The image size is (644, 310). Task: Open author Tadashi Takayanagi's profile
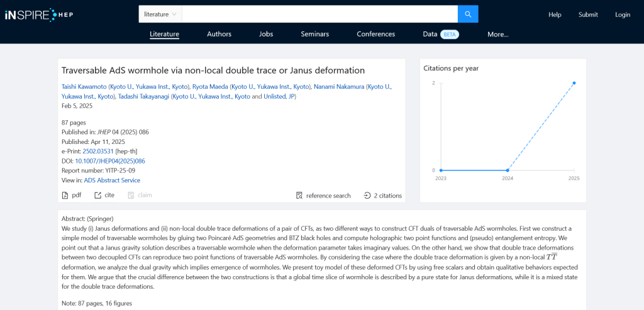pos(148,96)
